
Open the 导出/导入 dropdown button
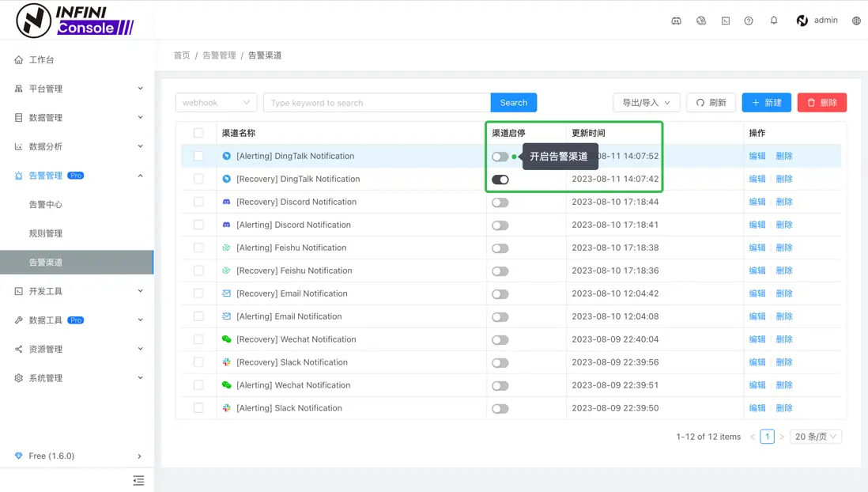(646, 103)
